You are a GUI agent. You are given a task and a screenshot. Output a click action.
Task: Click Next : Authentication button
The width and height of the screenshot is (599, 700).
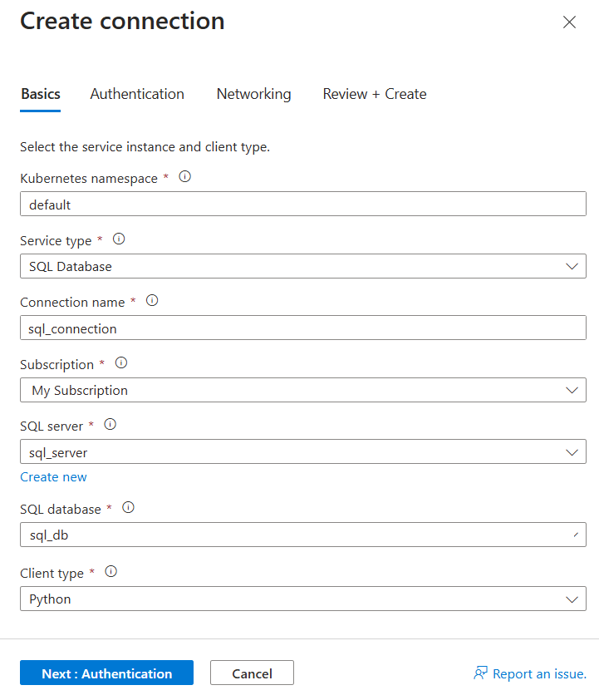106,673
